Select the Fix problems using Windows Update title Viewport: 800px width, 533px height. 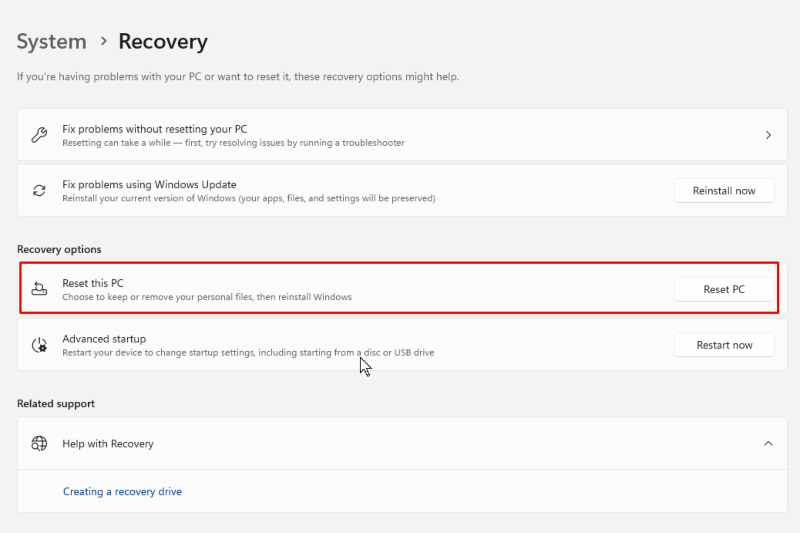tap(149, 184)
